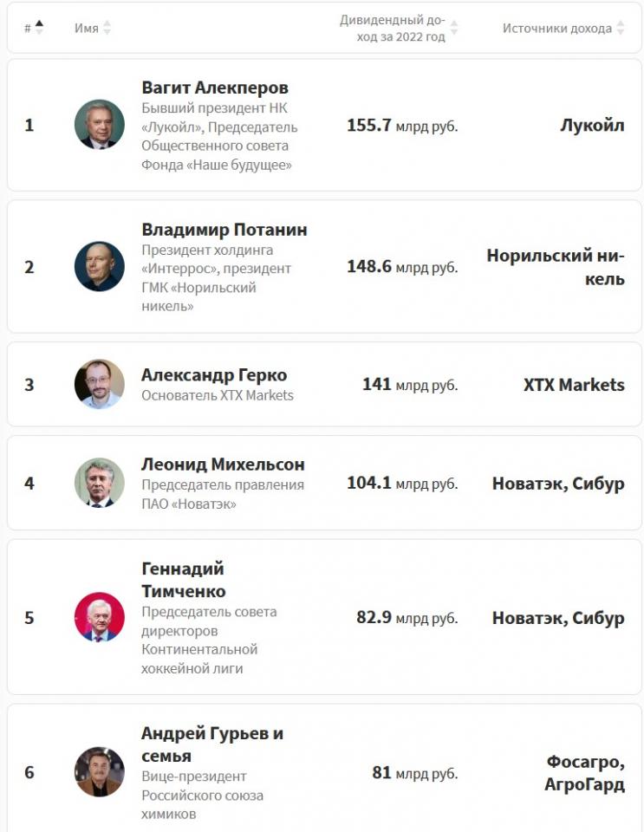Click Геннадий Тимченко's avatar image
This screenshot has width=644, height=832.
100,617
